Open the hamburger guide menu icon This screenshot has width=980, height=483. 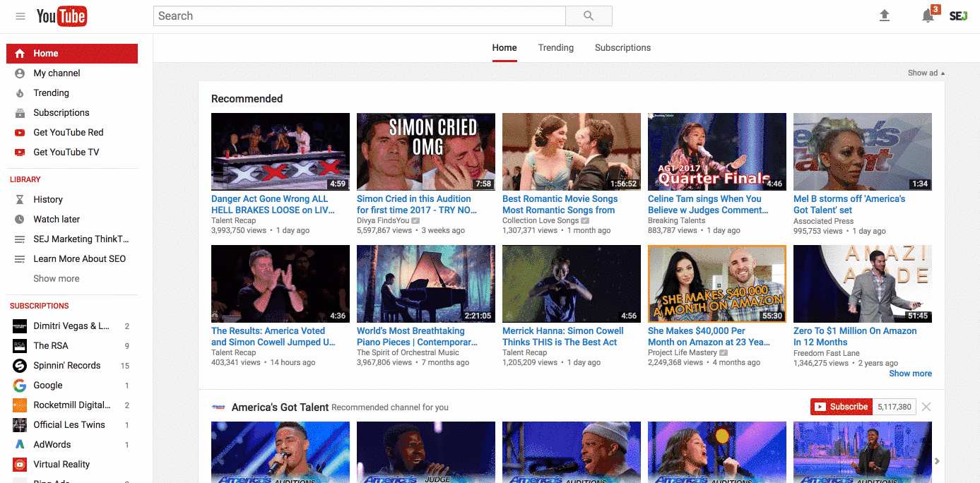20,16
